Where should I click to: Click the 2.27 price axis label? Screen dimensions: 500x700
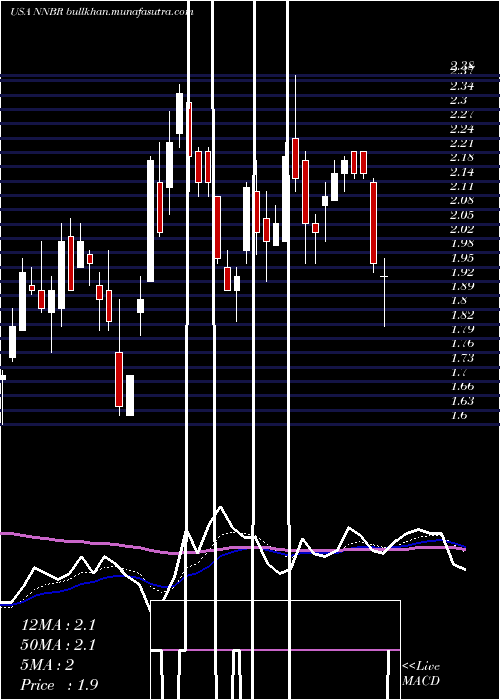462,114
